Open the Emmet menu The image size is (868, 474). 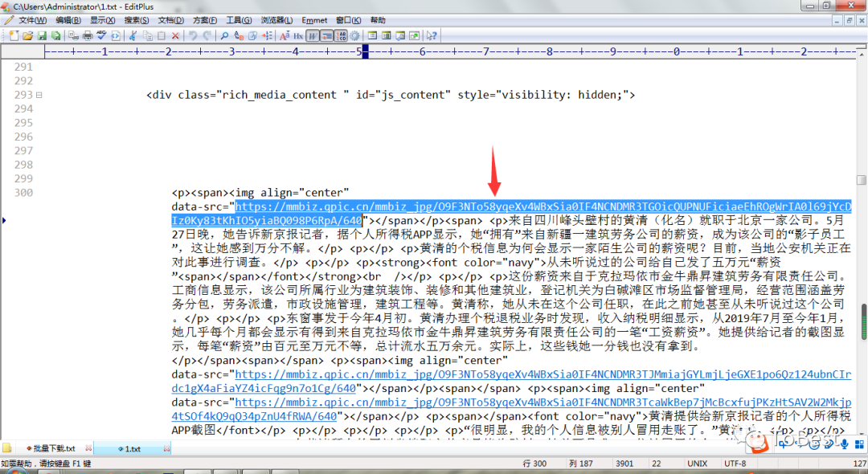click(x=314, y=20)
